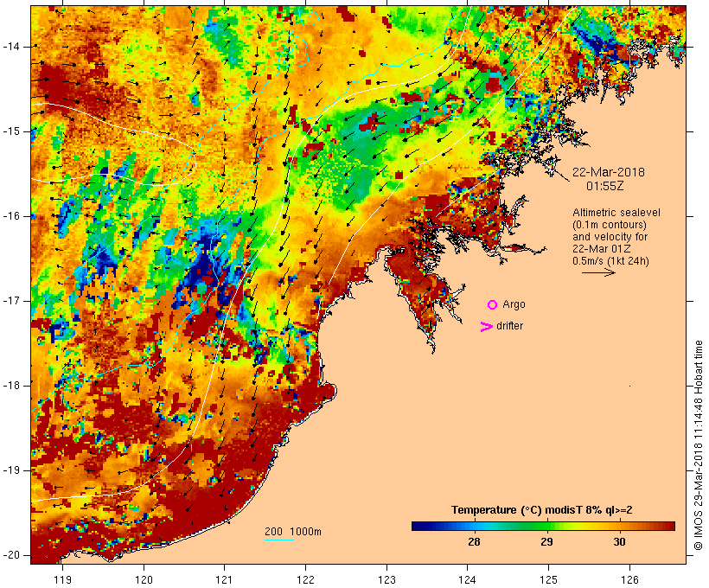The image size is (709, 588).
Task: Click the 'Altimetric sealevel' text
Action: pyautogui.click(x=616, y=213)
